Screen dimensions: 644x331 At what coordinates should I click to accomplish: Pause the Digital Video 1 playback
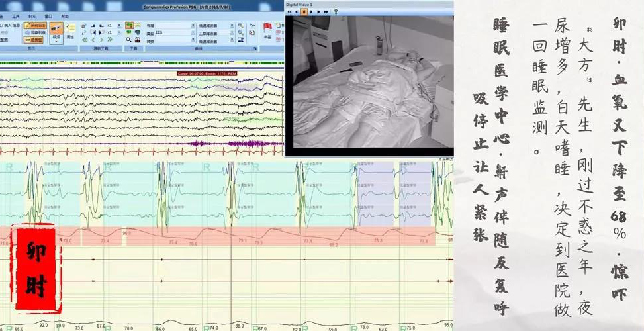point(304,11)
